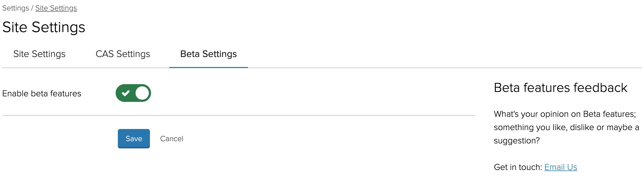Open the Email Us feedback link
644x191 pixels.
tap(560, 167)
